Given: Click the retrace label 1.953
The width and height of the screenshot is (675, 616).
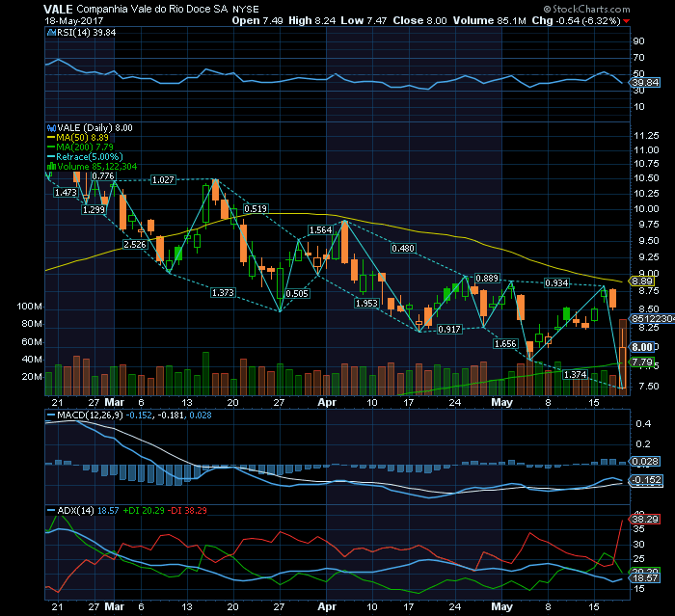Looking at the screenshot, I should coord(366,304).
